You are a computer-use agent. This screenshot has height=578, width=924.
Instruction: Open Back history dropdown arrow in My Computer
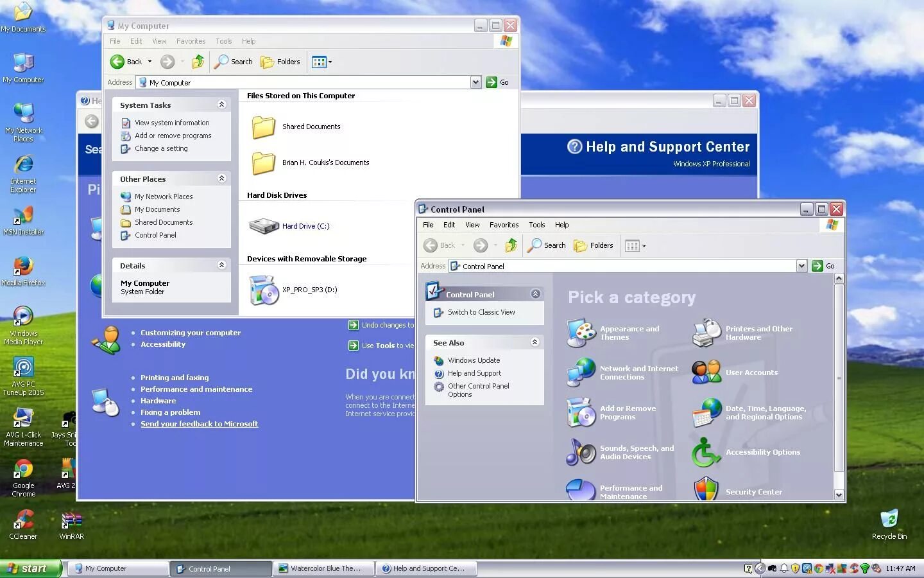tap(150, 62)
